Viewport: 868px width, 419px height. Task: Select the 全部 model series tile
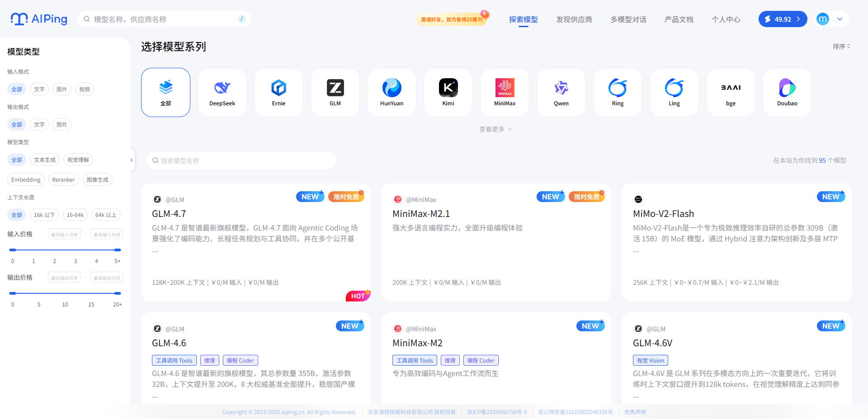coord(165,92)
